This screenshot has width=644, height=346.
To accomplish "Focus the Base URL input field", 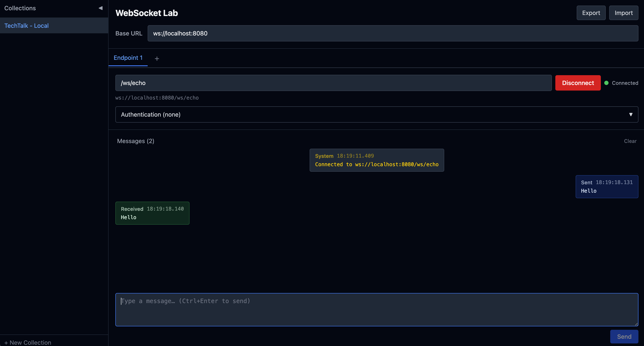I will tap(393, 33).
